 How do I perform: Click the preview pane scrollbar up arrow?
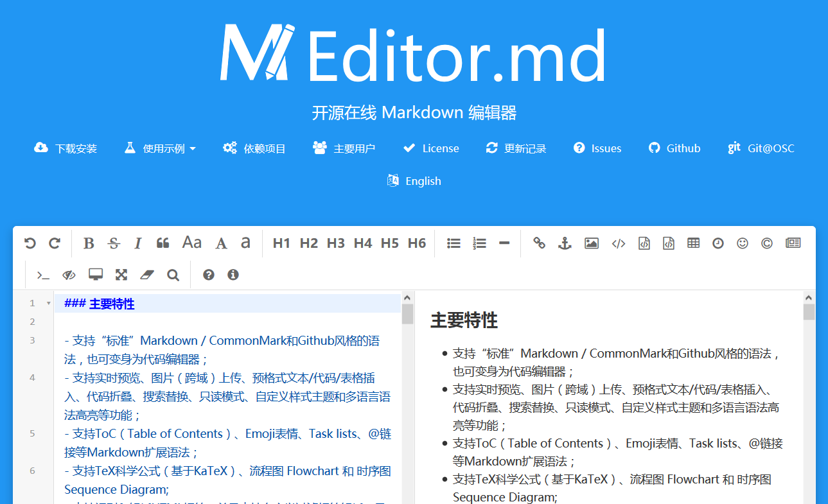coord(809,298)
